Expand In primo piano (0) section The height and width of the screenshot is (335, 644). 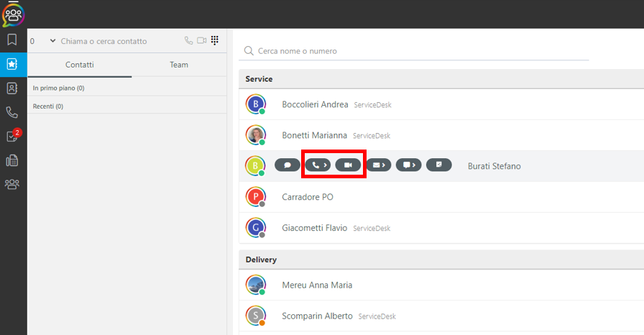click(x=127, y=88)
